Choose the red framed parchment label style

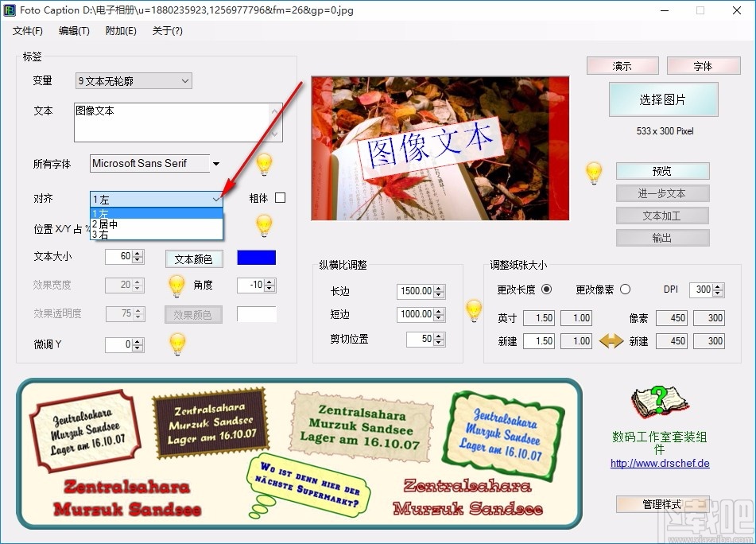(85, 431)
